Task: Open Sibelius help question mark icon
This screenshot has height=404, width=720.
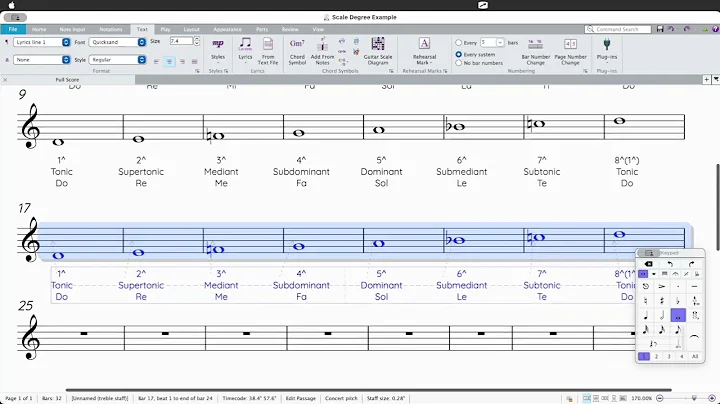Action: click(715, 29)
